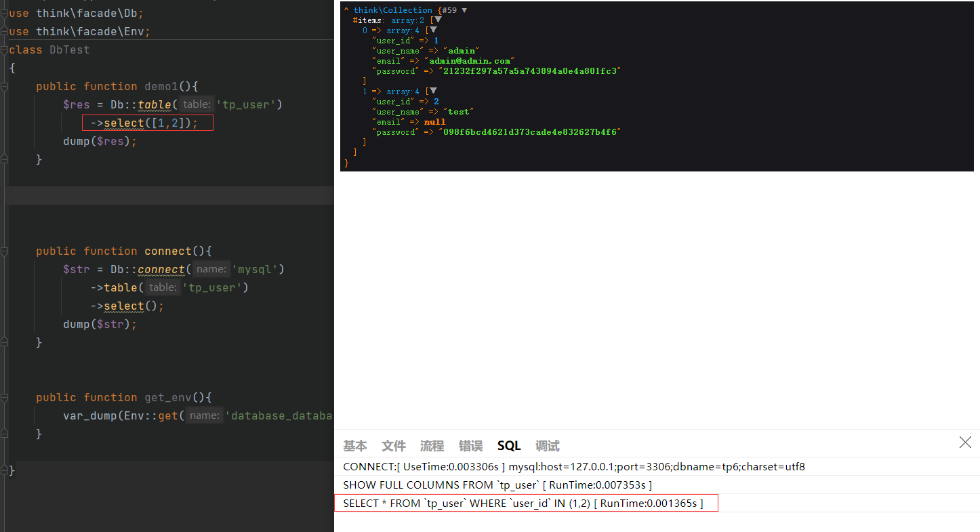Click the think\Collection class name in dump
Viewport: 980px width, 532px height.
393,10
